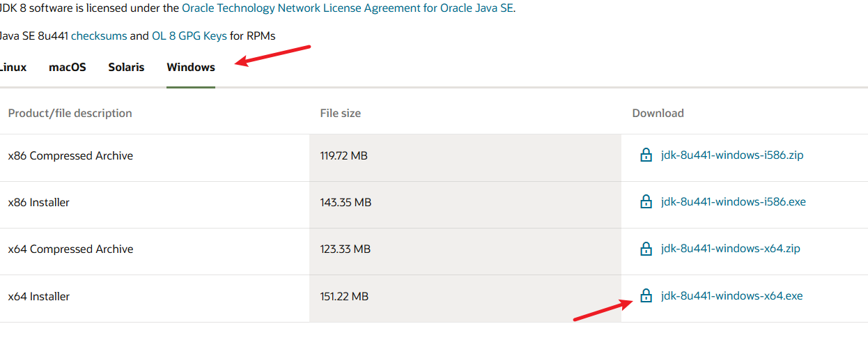Click the File size column header
Viewport: 868px width, 340px height.
pyautogui.click(x=341, y=113)
